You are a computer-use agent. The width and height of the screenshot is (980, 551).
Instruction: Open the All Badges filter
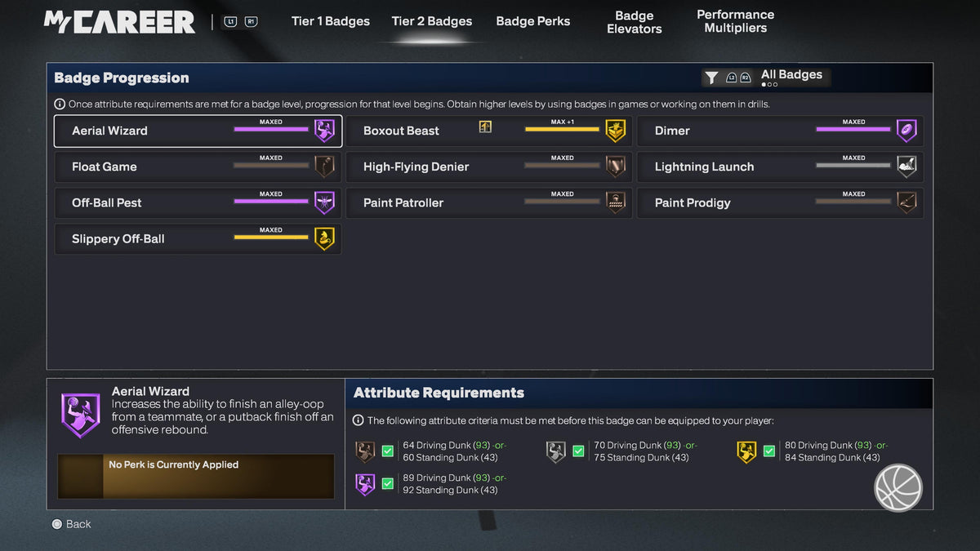pyautogui.click(x=791, y=75)
